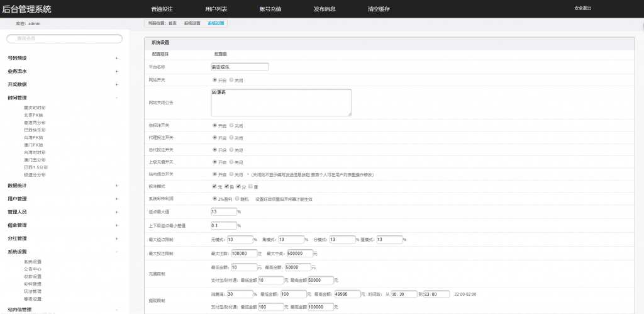
Task: Expand the 号码预设 sidebar section
Action: (116, 58)
